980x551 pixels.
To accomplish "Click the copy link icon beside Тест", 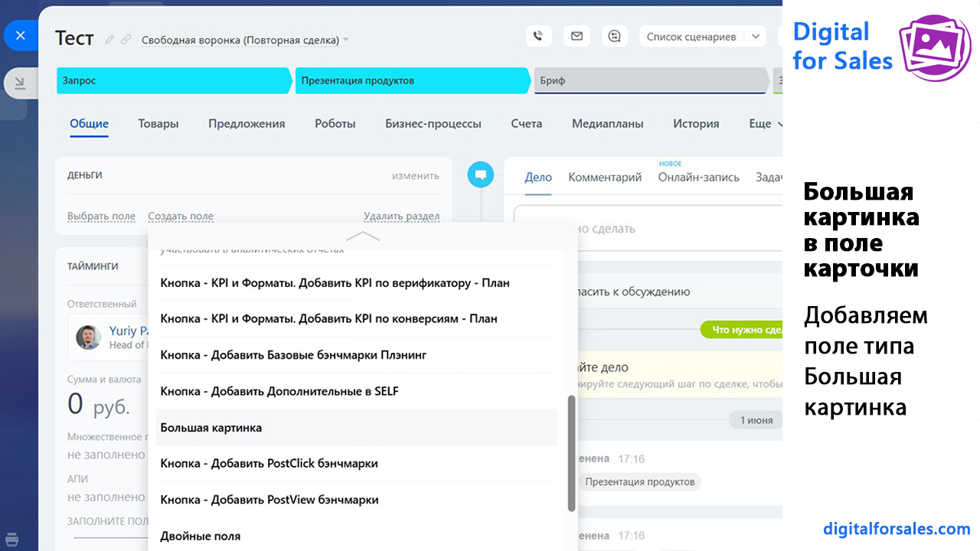I will [126, 40].
